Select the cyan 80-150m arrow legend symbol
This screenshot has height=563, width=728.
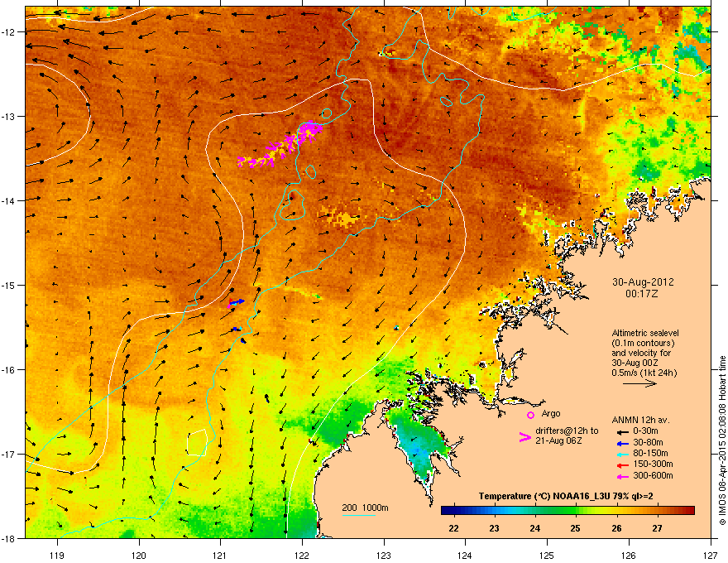pos(622,455)
